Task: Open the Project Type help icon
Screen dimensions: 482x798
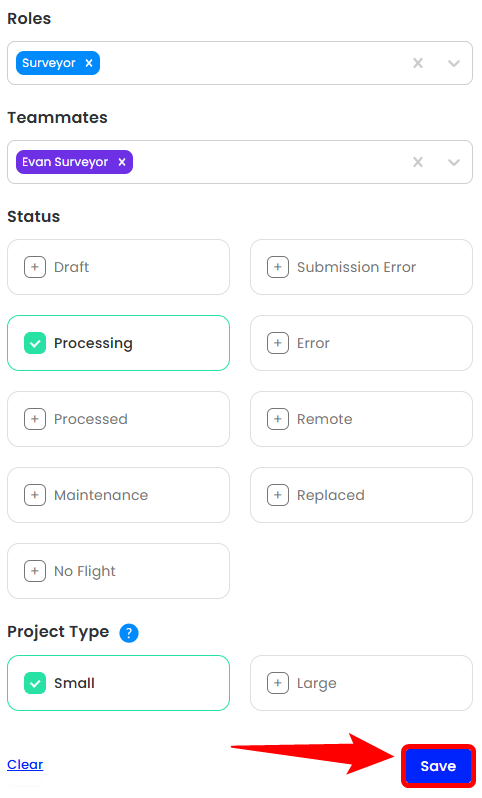Action: tap(129, 633)
